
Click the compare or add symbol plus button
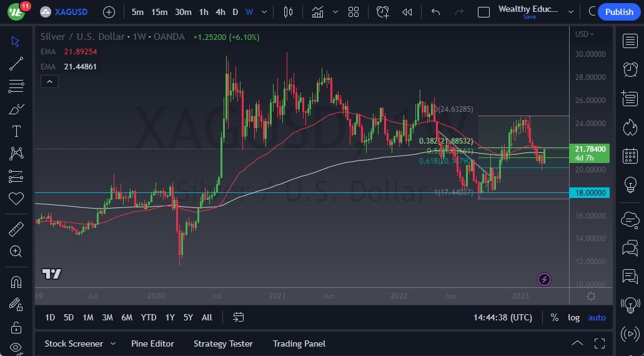pos(109,12)
